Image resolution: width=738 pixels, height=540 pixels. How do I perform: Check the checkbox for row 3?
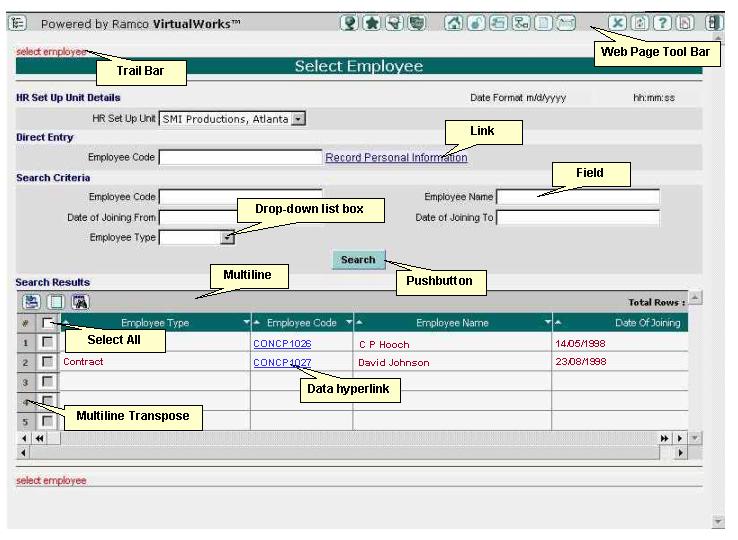pyautogui.click(x=47, y=382)
